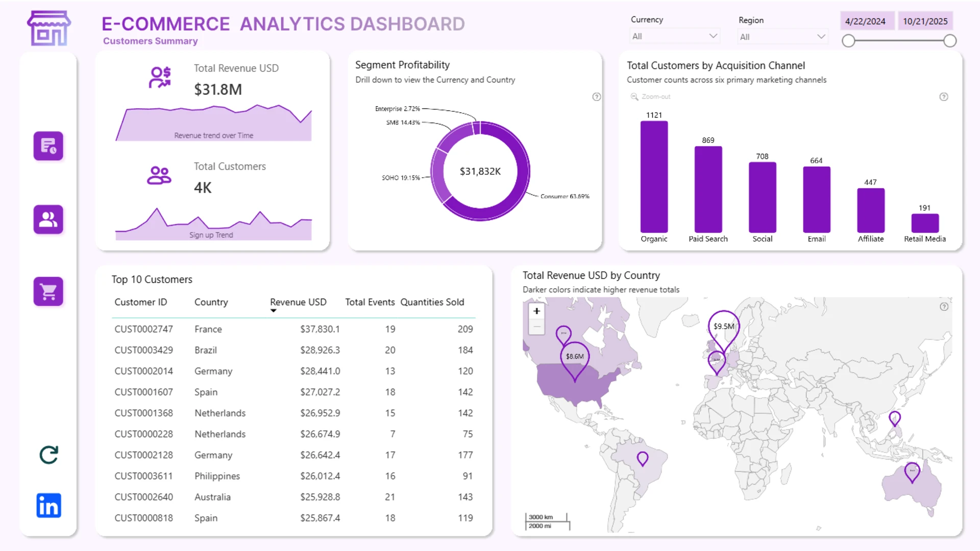The width and height of the screenshot is (980, 551).
Task: Sort table by Country column header
Action: [211, 302]
